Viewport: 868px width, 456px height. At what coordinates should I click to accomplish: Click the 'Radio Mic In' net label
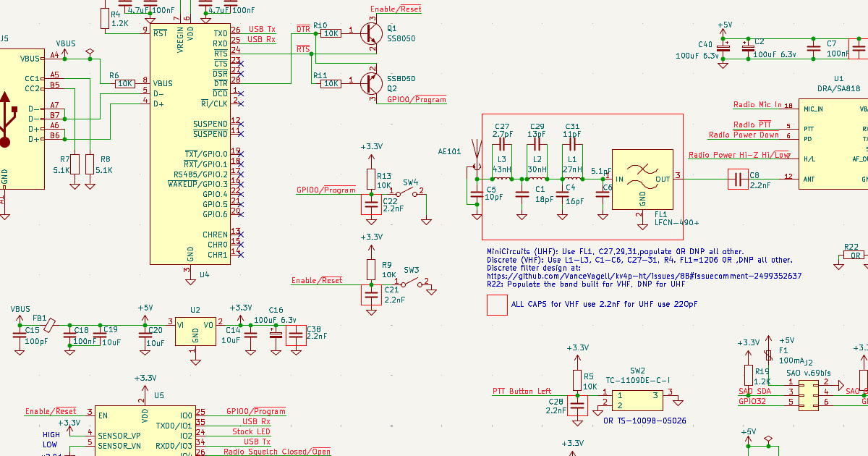pos(757,105)
